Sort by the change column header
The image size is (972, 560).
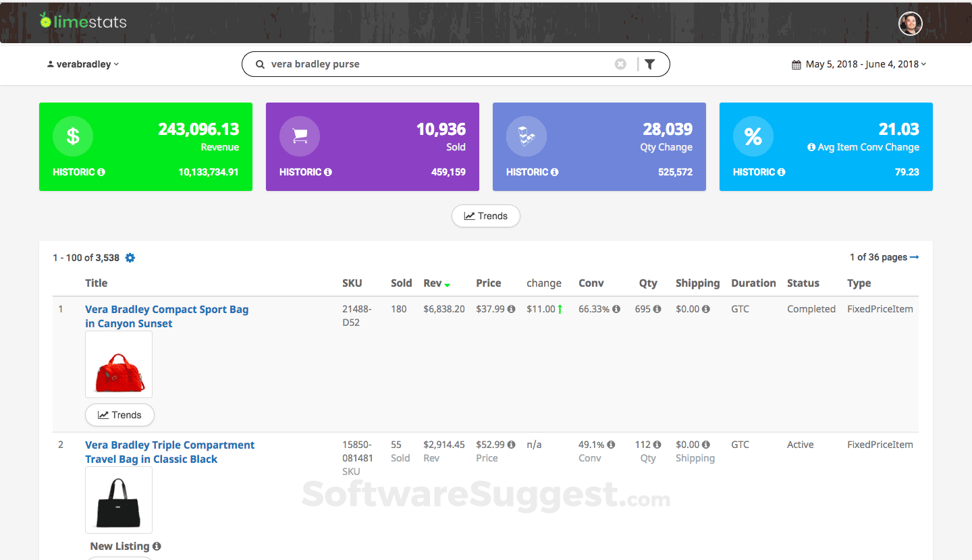pos(544,283)
